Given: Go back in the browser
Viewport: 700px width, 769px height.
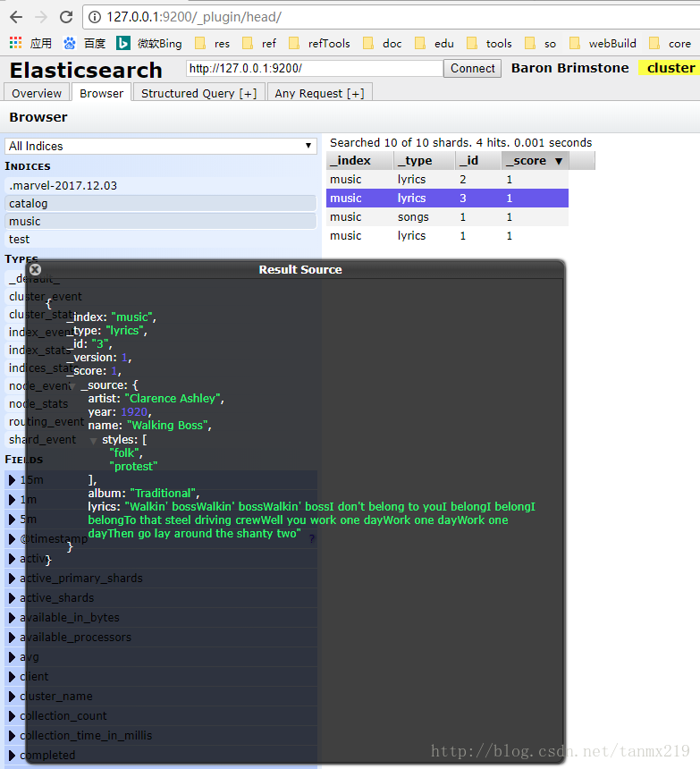Looking at the screenshot, I should 16,17.
